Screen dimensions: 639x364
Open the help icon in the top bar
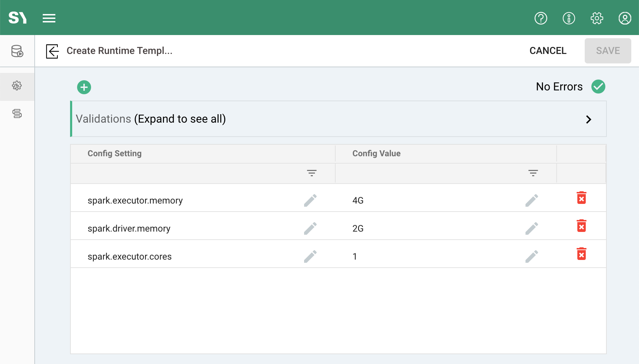(541, 18)
